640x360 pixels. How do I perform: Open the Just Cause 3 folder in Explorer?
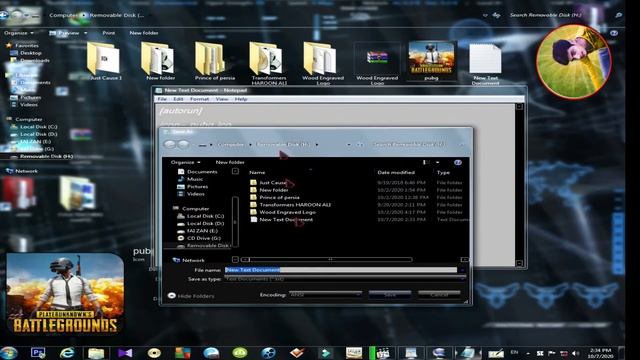click(x=104, y=61)
